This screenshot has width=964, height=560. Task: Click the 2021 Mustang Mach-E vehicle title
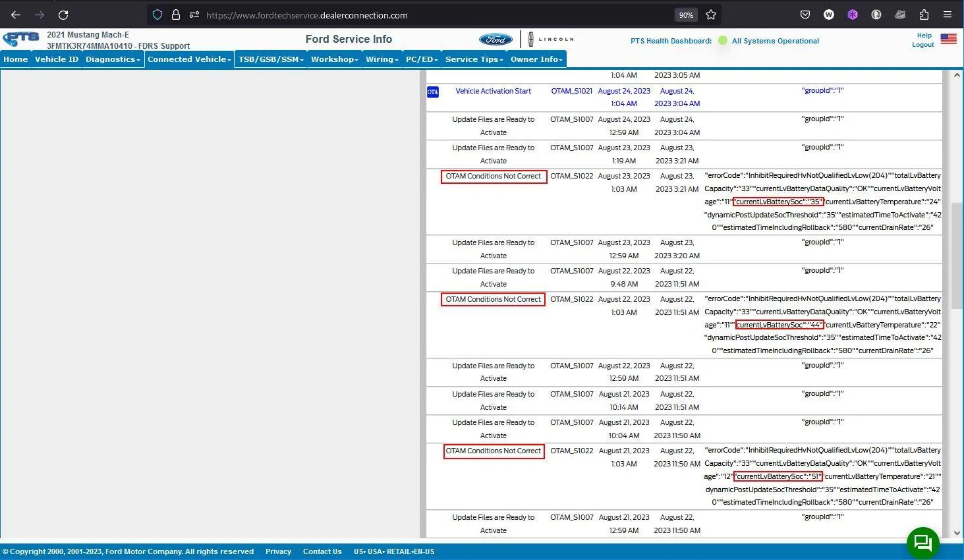pyautogui.click(x=88, y=35)
